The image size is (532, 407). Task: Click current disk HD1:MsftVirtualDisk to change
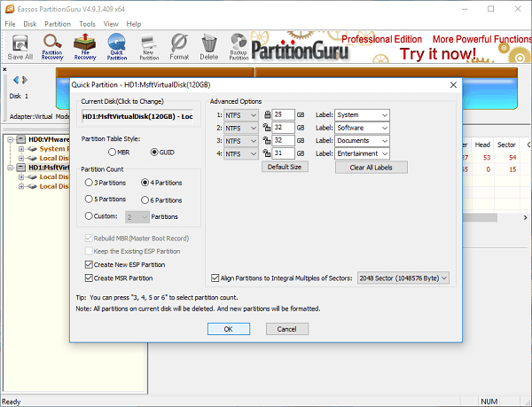(x=137, y=116)
